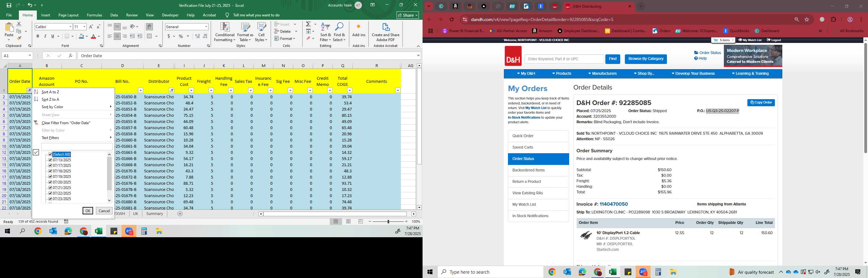
Task: Click the Center align icon
Action: 117,36
